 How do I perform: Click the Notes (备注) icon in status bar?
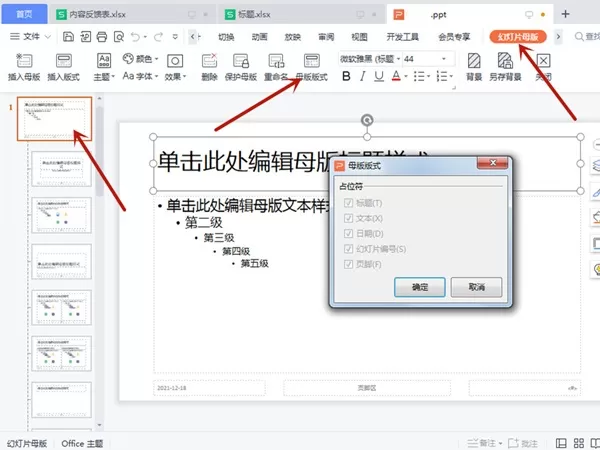click(x=473, y=443)
